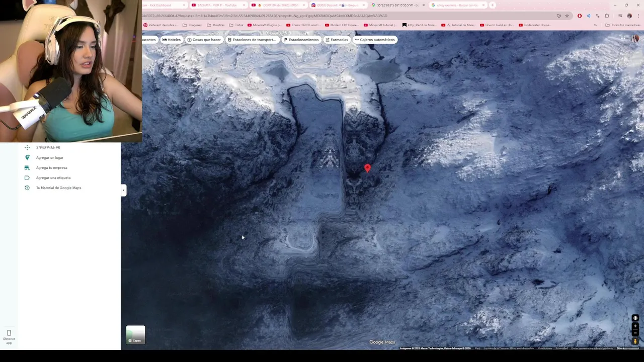Open Tu historial de Google Maps
This screenshot has width=644, height=362.
pos(58,188)
